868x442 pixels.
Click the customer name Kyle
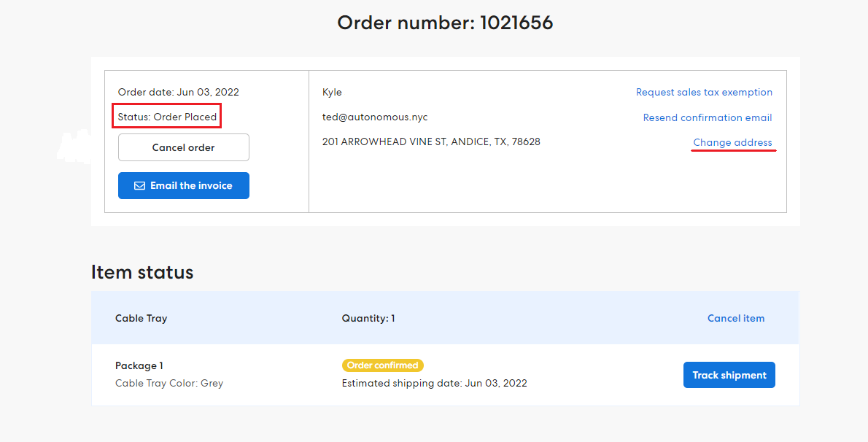[x=332, y=93]
